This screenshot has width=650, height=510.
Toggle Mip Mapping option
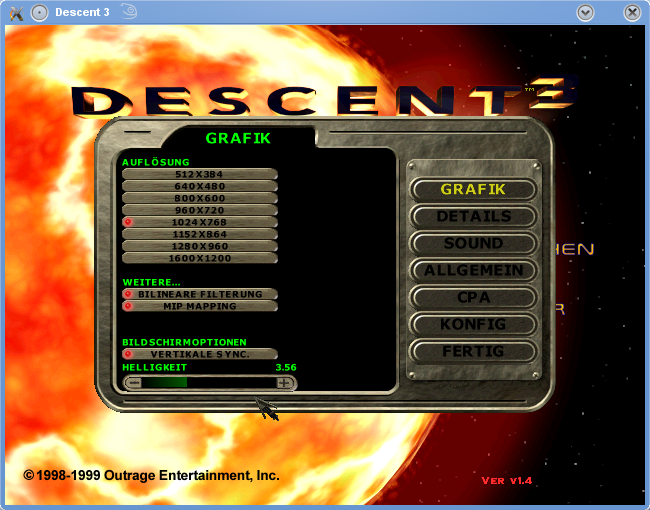200,306
